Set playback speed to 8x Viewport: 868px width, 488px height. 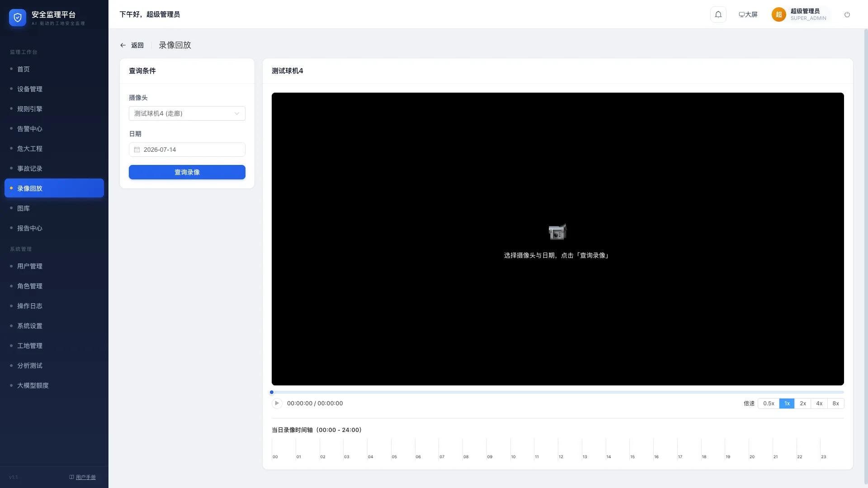point(836,404)
